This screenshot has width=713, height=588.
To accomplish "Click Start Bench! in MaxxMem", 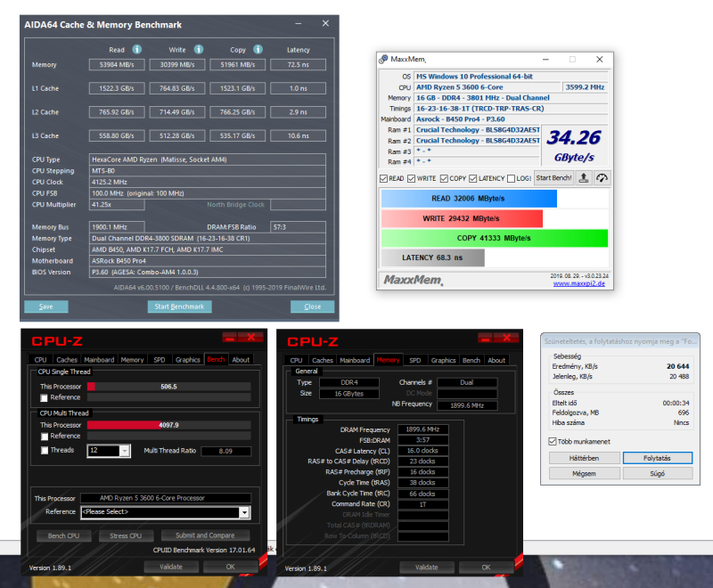I will coord(553,178).
